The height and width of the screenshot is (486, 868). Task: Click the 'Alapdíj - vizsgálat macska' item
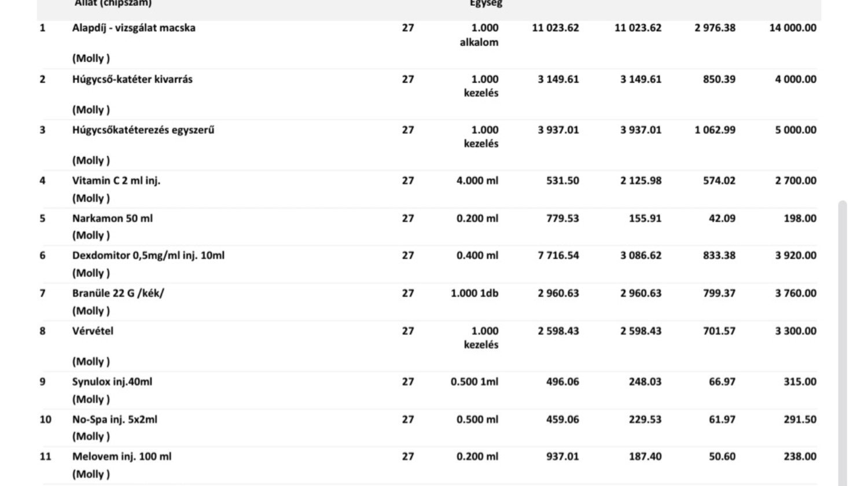point(134,28)
